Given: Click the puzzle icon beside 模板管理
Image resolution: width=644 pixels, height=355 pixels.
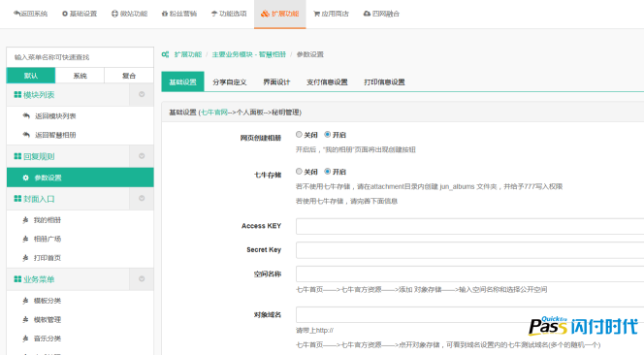Looking at the screenshot, I should click(25, 319).
